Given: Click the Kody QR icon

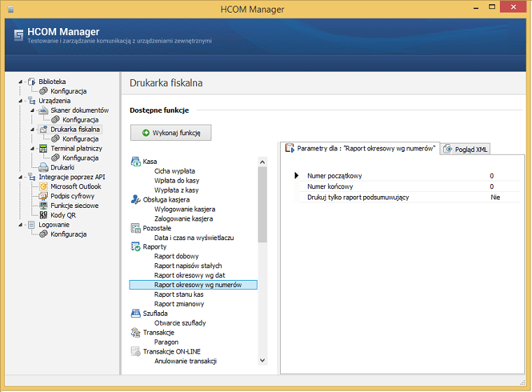Looking at the screenshot, I should [43, 216].
